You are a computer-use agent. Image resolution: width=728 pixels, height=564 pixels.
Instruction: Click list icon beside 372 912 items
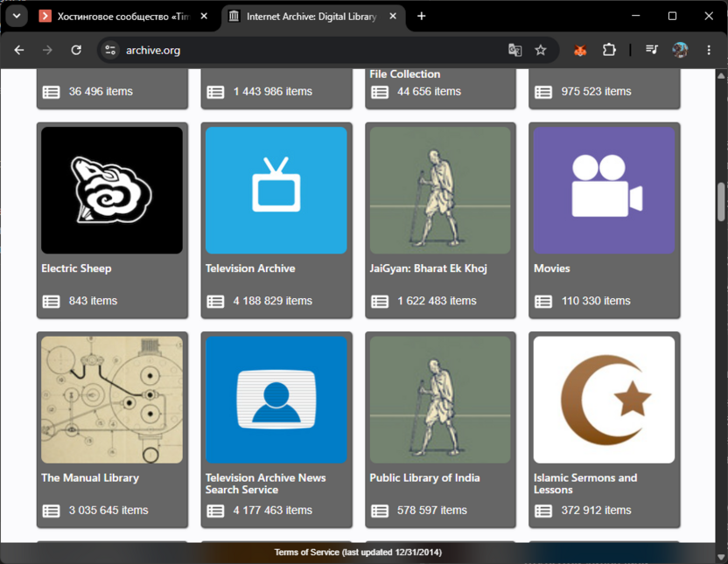pyautogui.click(x=543, y=511)
